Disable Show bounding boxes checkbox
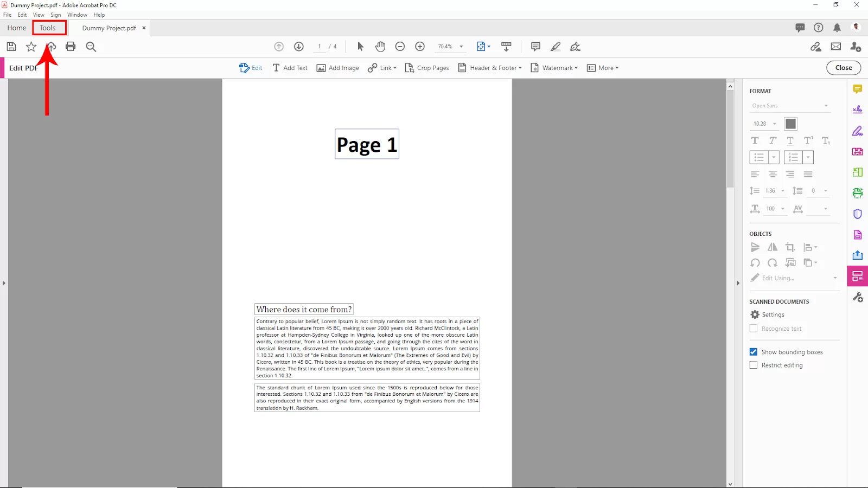The width and height of the screenshot is (868, 488). point(754,352)
